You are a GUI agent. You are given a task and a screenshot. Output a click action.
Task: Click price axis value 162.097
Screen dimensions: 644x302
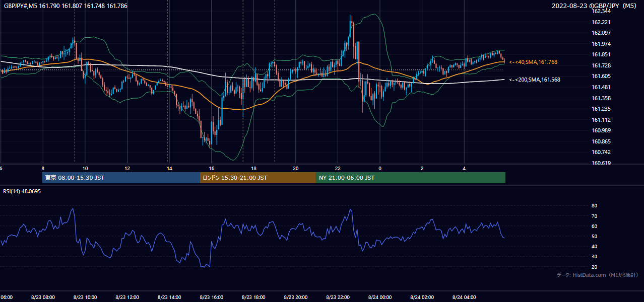(601, 33)
